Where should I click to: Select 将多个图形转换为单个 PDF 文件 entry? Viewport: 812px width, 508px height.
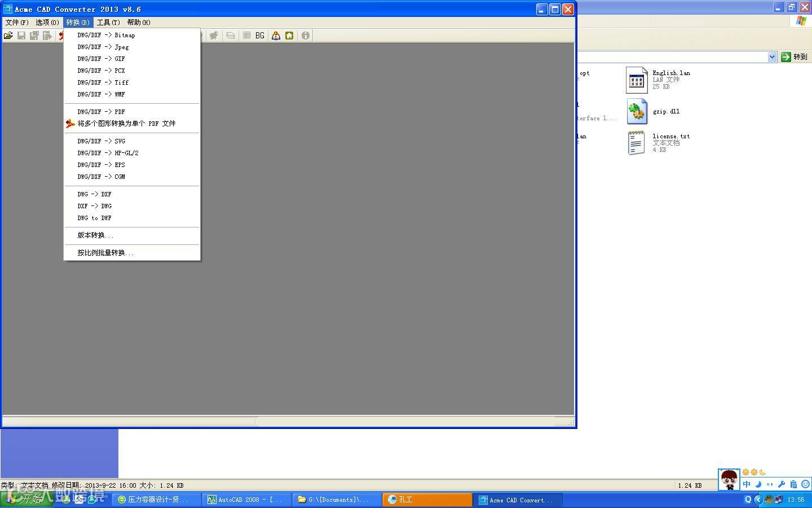coord(132,124)
